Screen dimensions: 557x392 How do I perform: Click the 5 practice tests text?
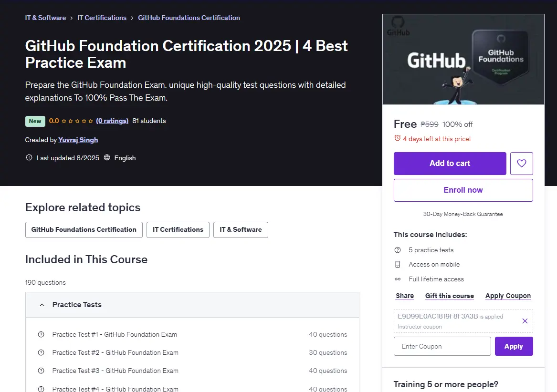(431, 250)
